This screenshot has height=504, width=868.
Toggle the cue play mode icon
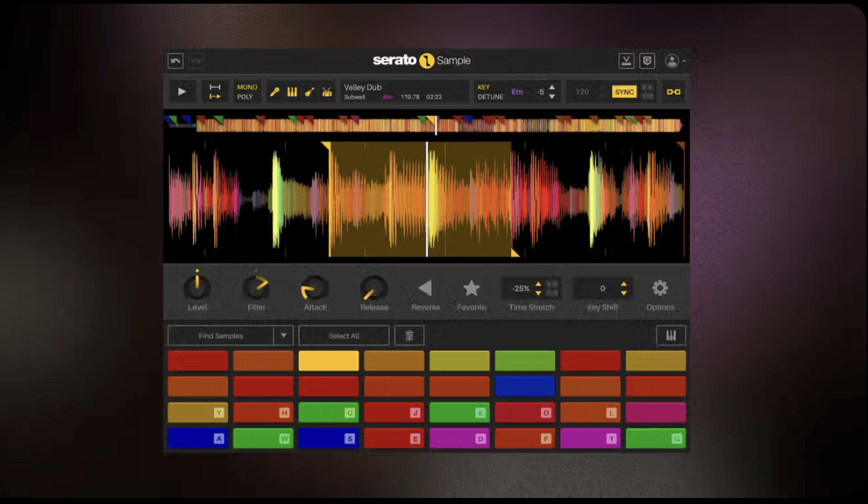point(215,92)
